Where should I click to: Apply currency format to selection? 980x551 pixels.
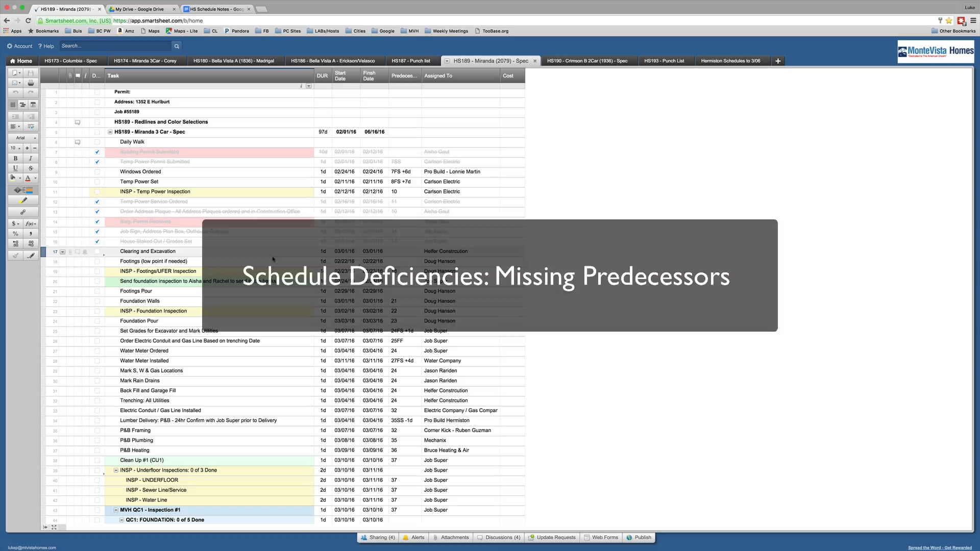pyautogui.click(x=13, y=223)
